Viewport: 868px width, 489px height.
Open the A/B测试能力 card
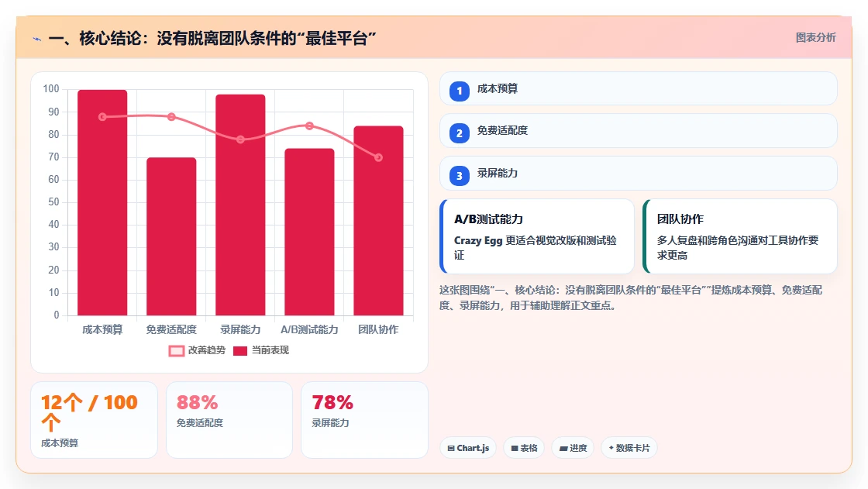(x=537, y=236)
